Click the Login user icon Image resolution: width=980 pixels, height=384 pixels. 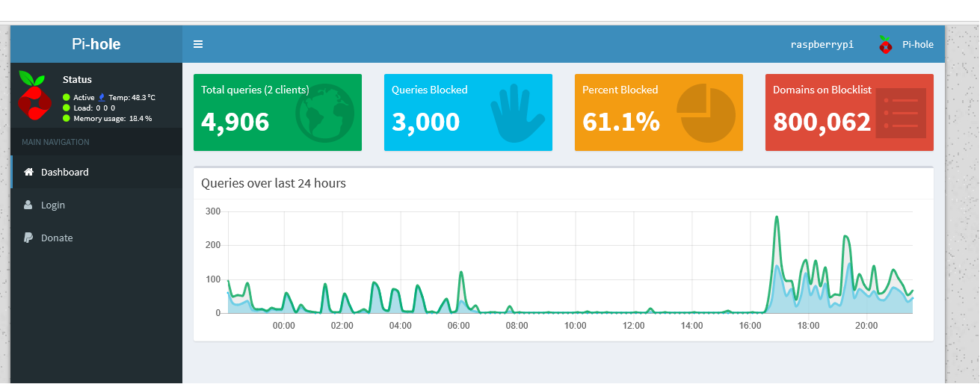[x=28, y=205]
